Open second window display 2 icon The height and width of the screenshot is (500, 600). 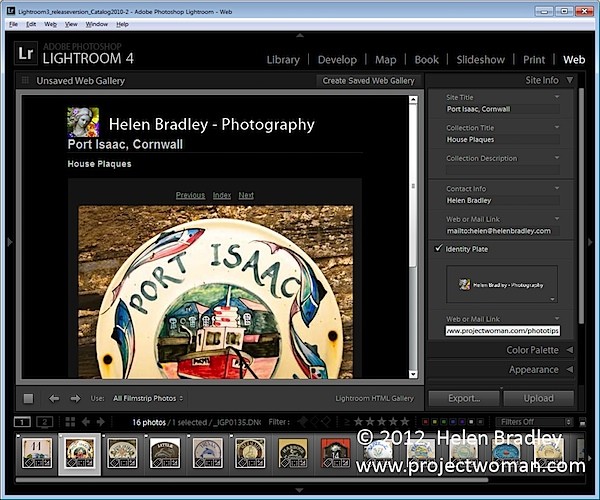44,422
